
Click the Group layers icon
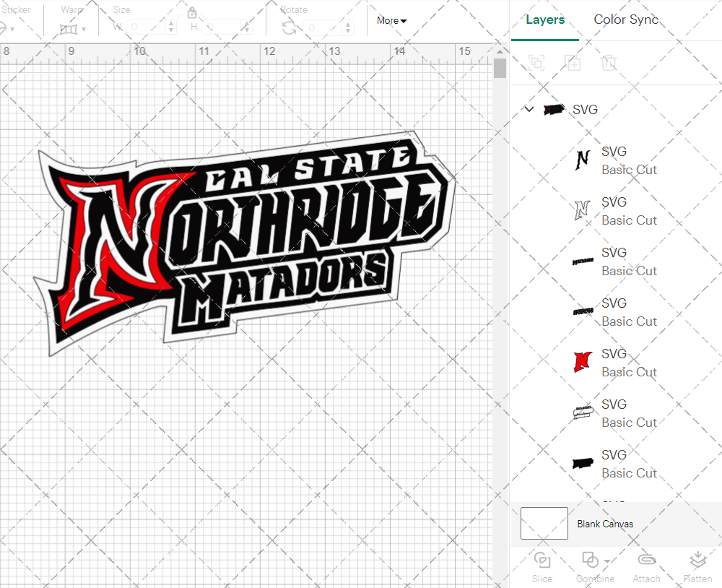pos(536,63)
